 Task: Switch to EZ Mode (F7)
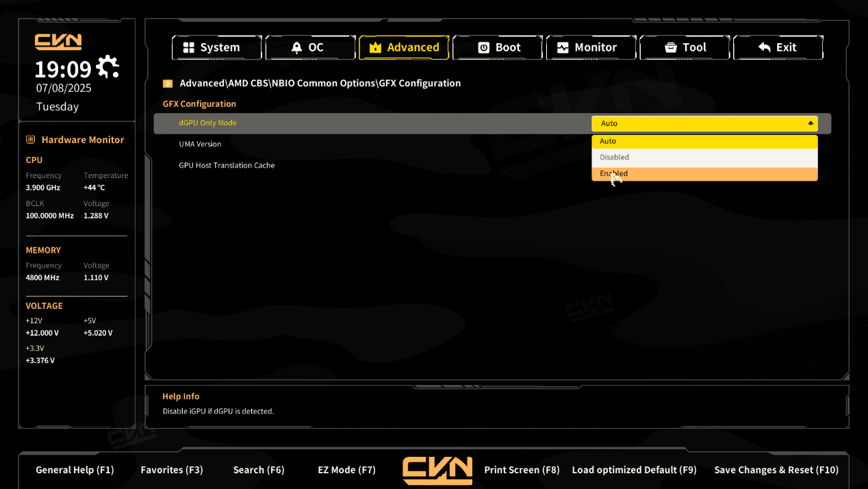click(x=347, y=470)
